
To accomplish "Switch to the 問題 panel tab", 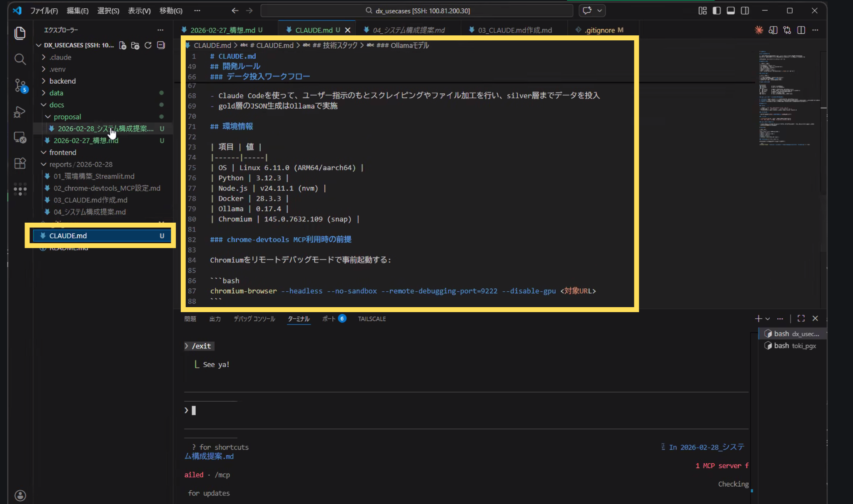I will 190,318.
